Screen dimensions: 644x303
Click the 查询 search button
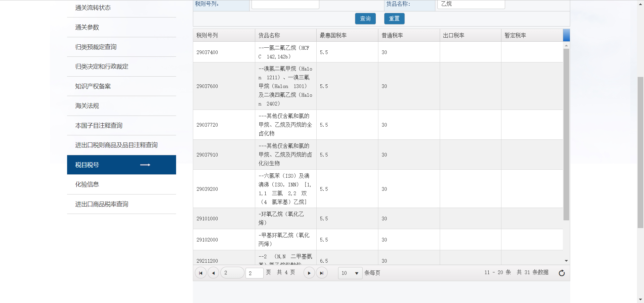(365, 18)
